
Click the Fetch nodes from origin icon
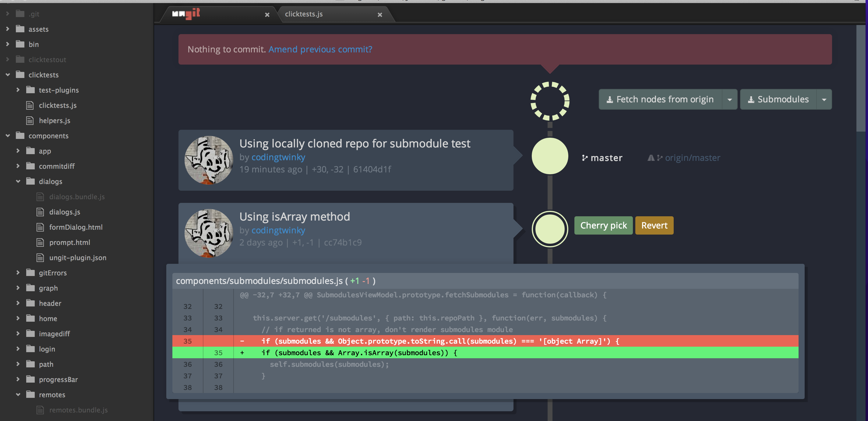coord(609,99)
